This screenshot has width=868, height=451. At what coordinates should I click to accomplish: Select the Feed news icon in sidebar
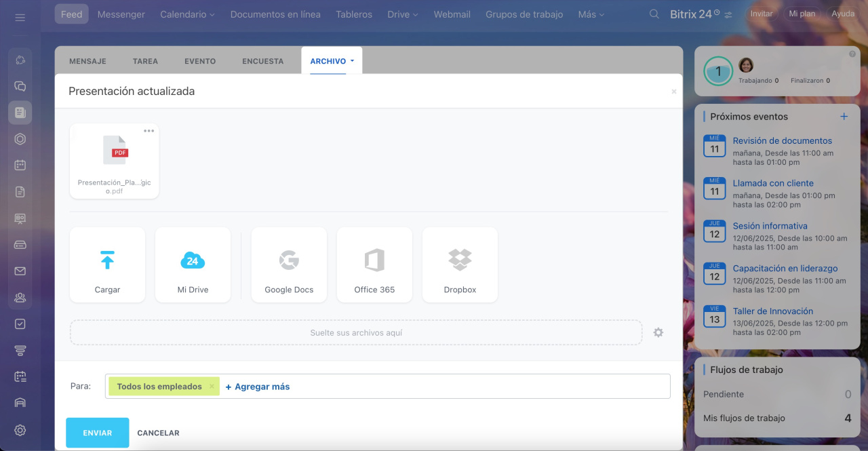click(20, 113)
